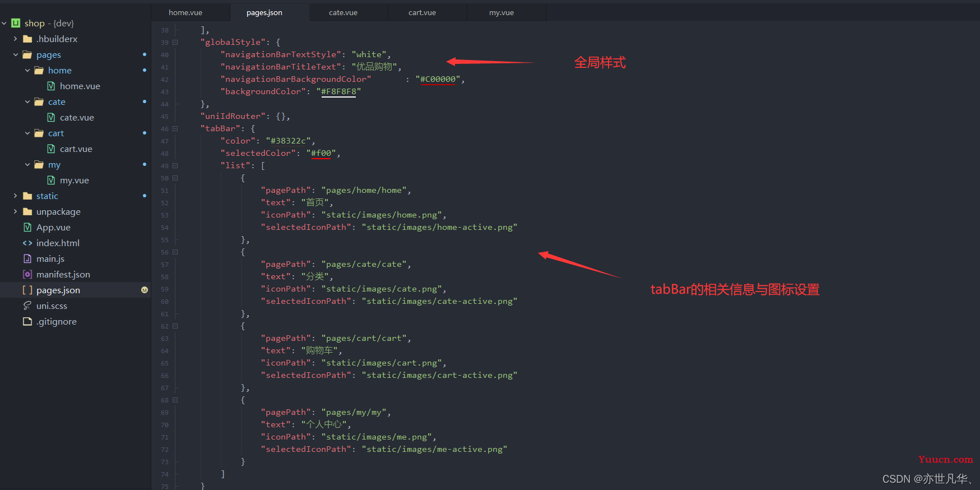The image size is (980, 490).
Task: Click the unpackage folder icon
Action: (27, 211)
